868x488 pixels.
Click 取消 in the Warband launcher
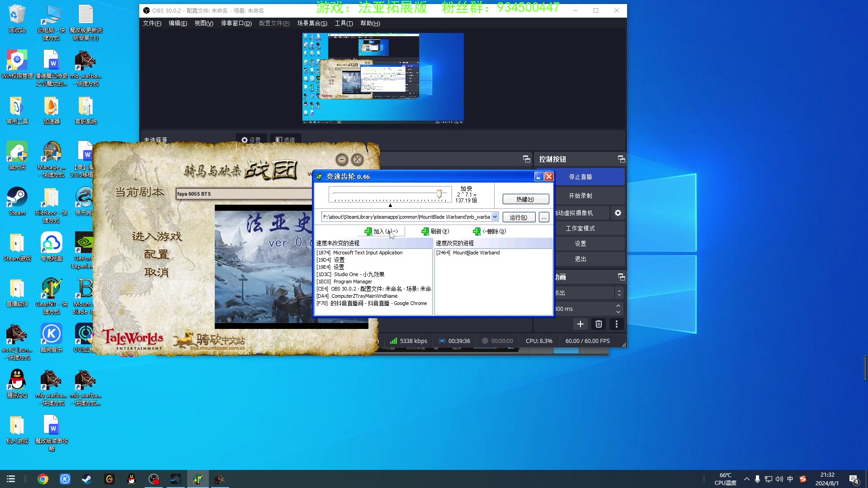(x=156, y=272)
